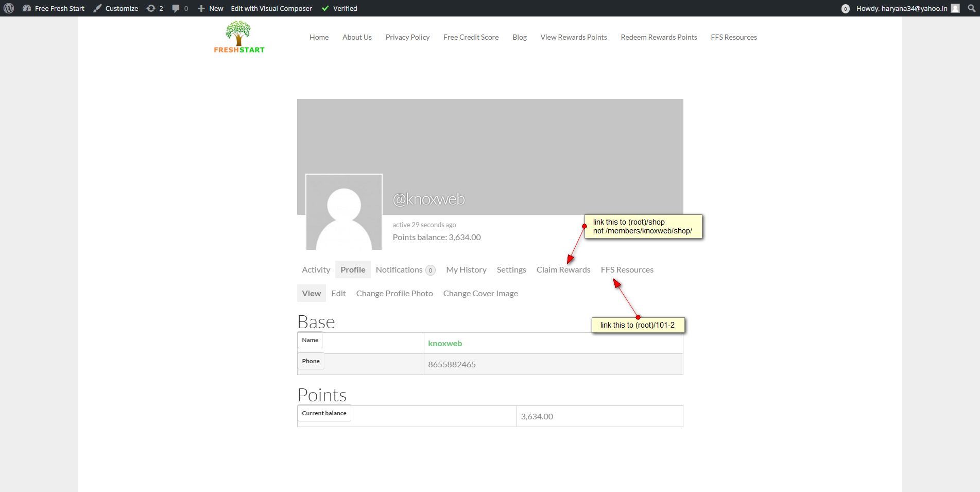This screenshot has width=980, height=492.
Task: Open the admin bar search magnifier
Action: point(972,8)
